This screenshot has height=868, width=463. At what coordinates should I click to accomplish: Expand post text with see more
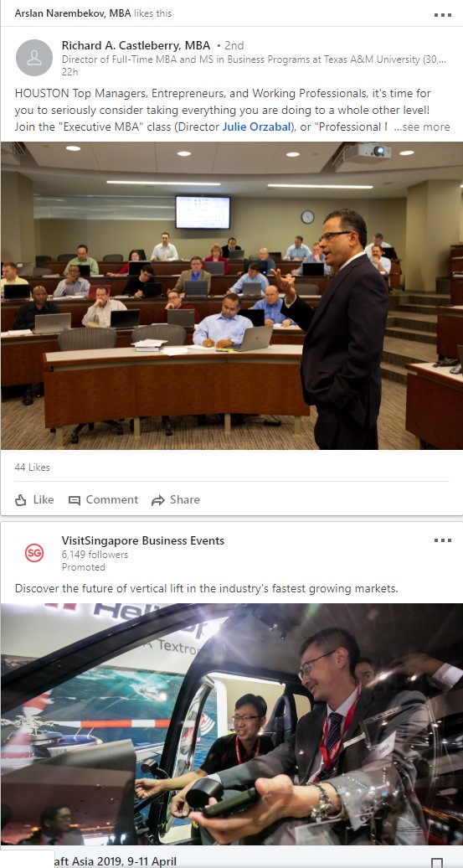point(421,127)
